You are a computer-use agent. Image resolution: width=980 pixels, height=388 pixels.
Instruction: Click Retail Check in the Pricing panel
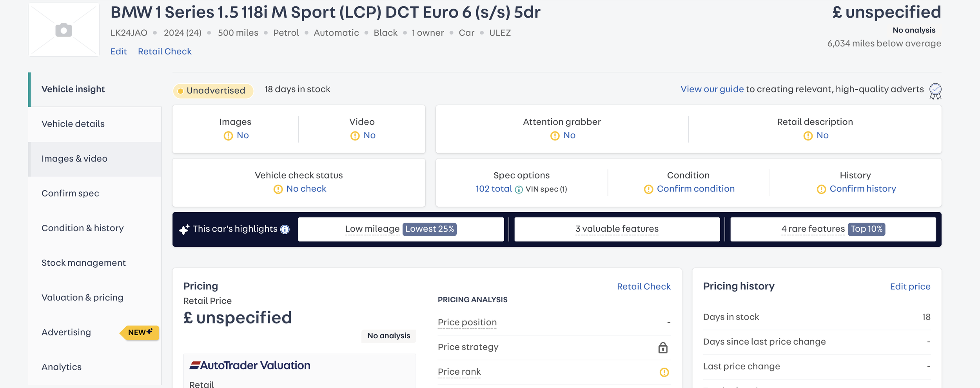644,287
